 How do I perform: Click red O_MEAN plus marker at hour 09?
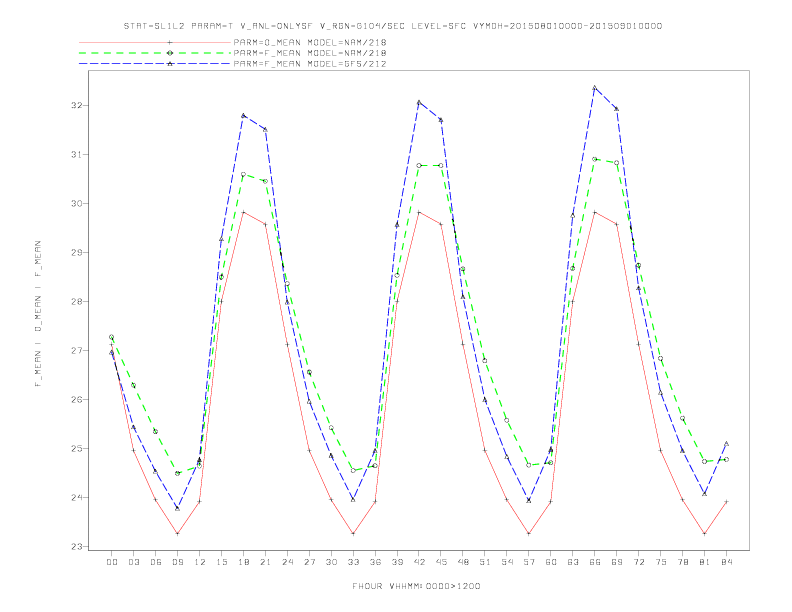[177, 533]
